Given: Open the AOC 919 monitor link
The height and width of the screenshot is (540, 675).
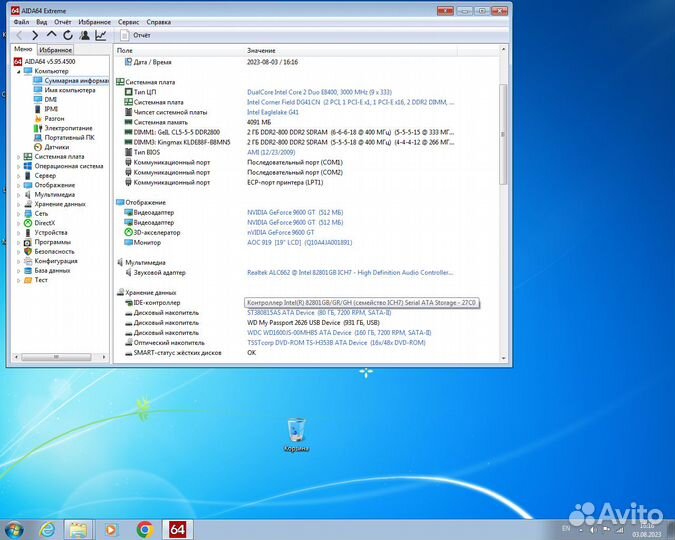Looking at the screenshot, I should pos(299,242).
